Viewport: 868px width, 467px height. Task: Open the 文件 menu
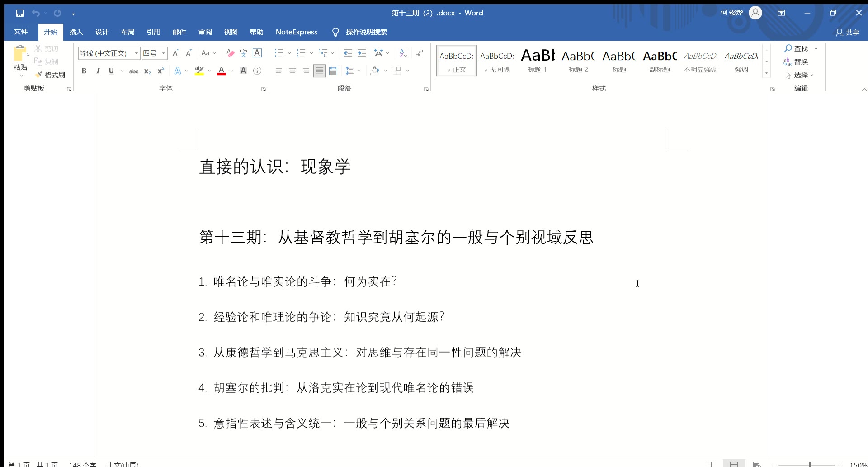pos(21,32)
